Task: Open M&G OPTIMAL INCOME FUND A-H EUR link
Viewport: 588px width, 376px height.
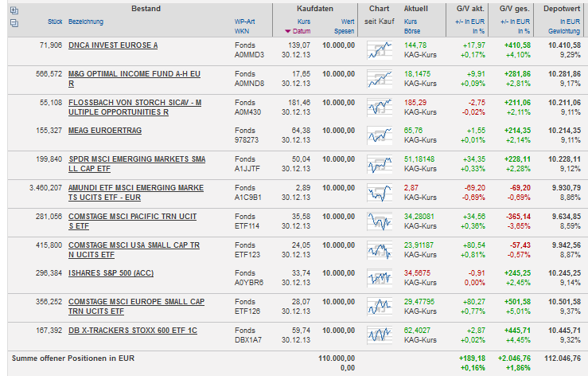Action: point(134,79)
